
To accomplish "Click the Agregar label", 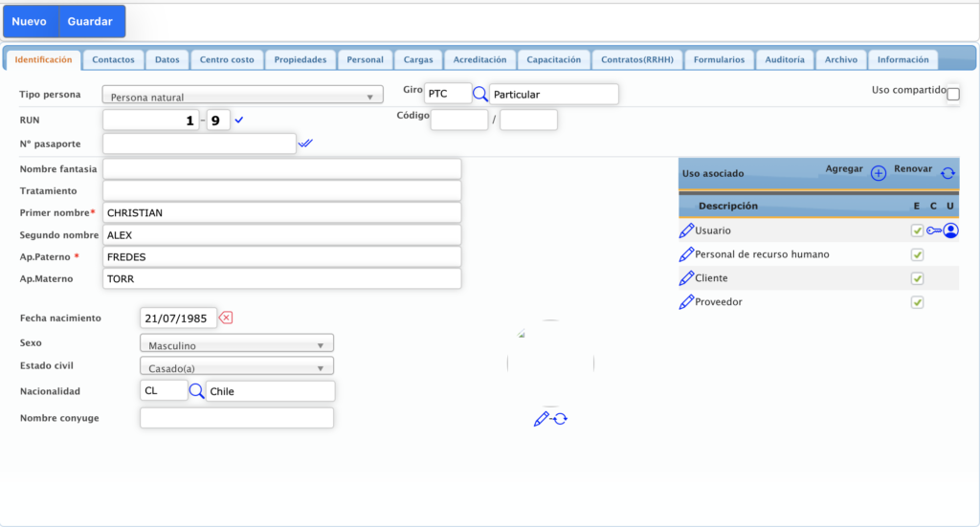I will 844,168.
